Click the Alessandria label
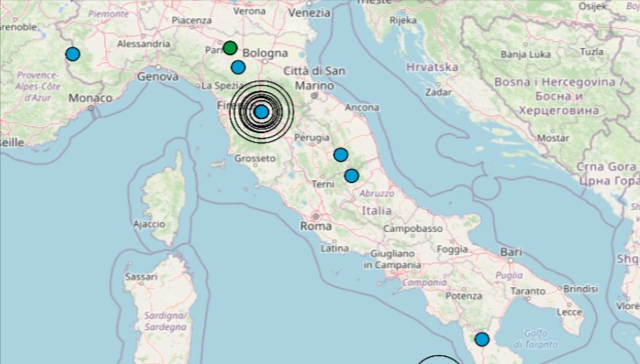This screenshot has width=640, height=364. pos(144,44)
